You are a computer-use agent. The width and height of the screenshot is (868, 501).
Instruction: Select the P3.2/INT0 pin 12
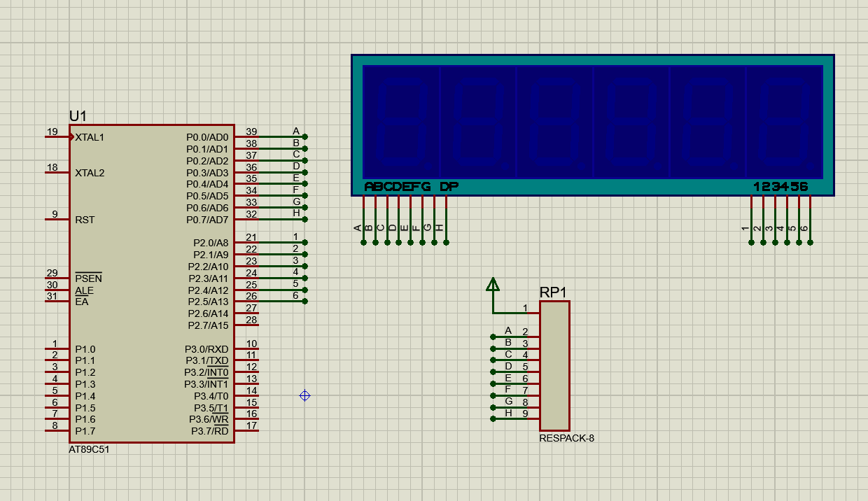pos(246,372)
